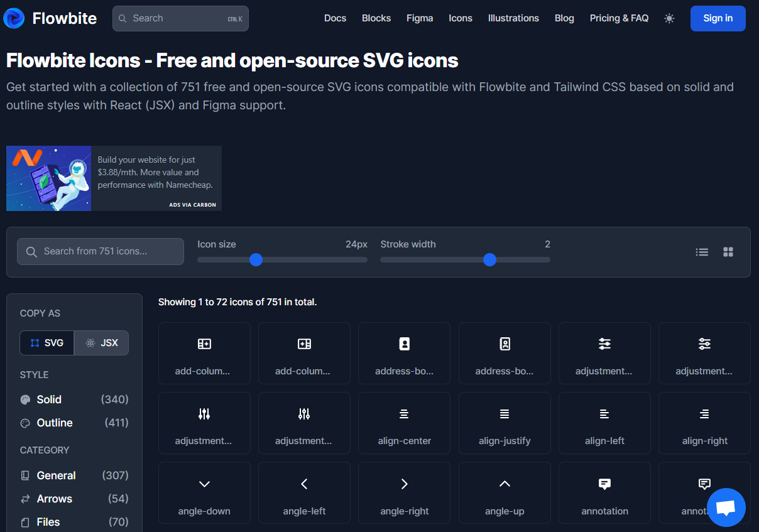759x532 pixels.
Task: Click the 'Showing 1 to 72 icons' text
Action: 238,302
